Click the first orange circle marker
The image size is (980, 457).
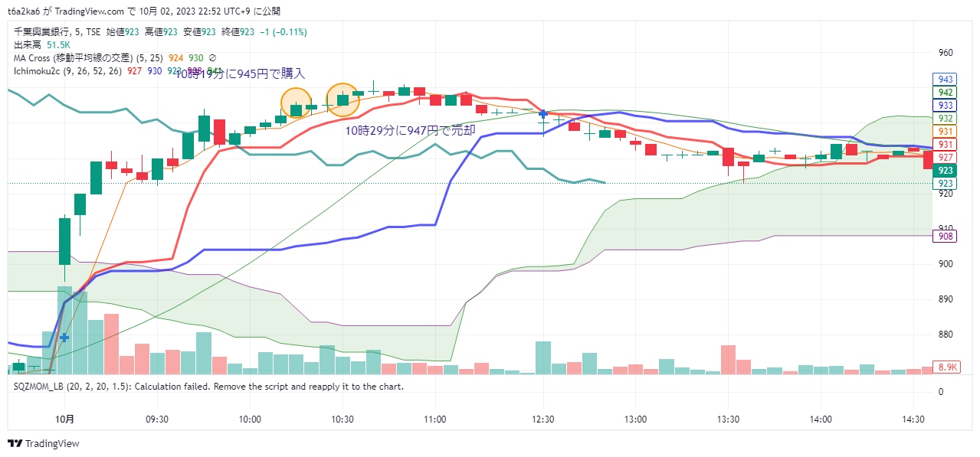click(x=296, y=103)
